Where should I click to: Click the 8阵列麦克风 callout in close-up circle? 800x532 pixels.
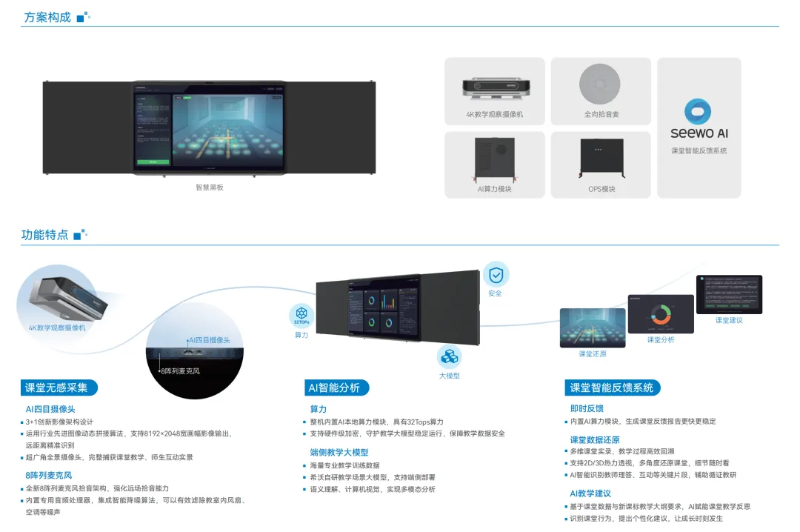[x=180, y=370]
